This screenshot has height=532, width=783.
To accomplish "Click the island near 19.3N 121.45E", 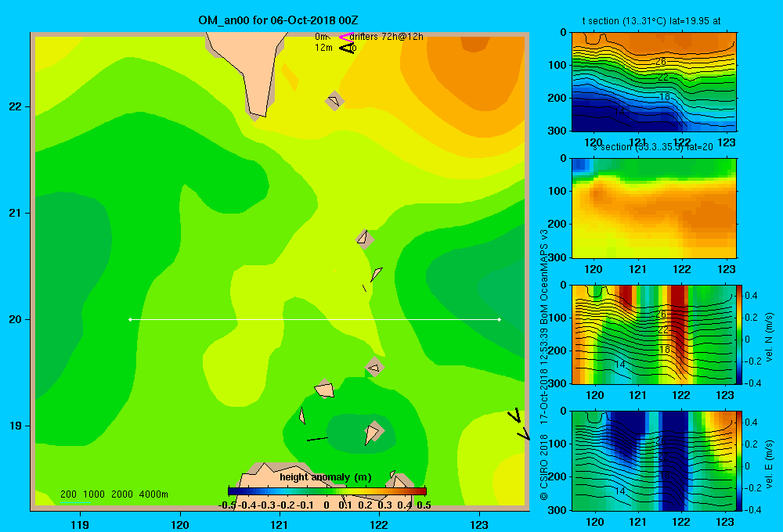I will tap(325, 390).
